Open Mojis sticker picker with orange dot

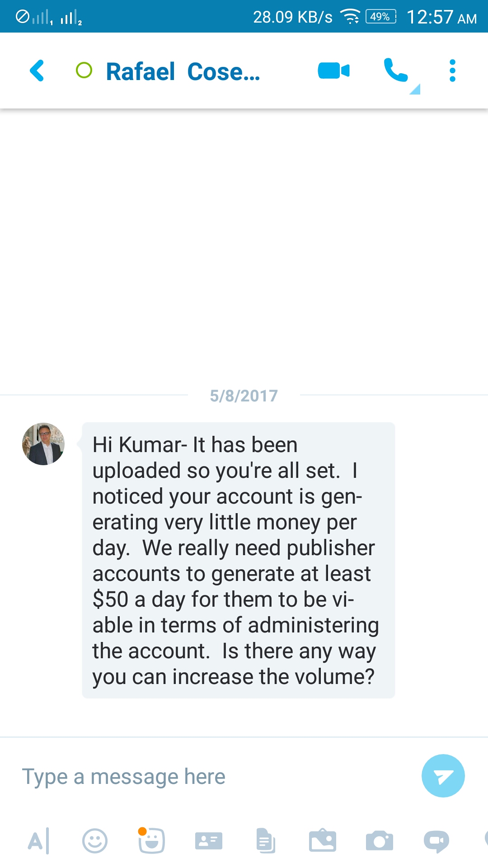click(151, 841)
